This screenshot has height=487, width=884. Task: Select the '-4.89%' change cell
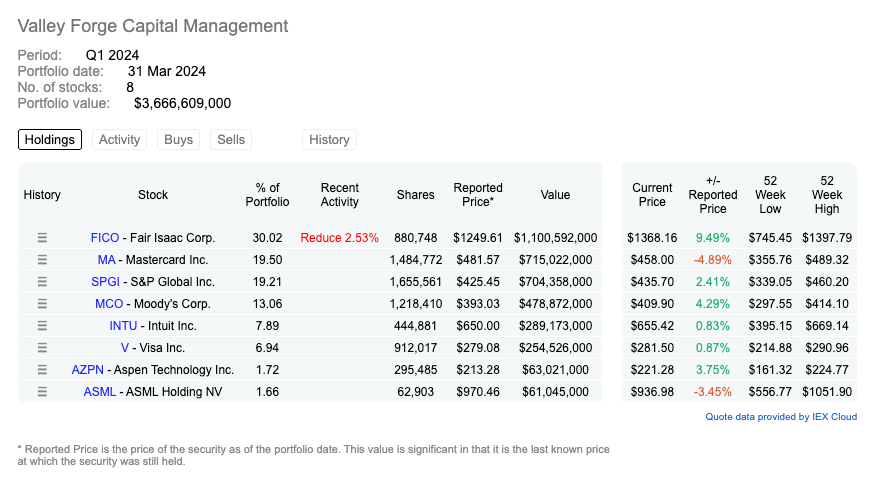click(x=713, y=260)
